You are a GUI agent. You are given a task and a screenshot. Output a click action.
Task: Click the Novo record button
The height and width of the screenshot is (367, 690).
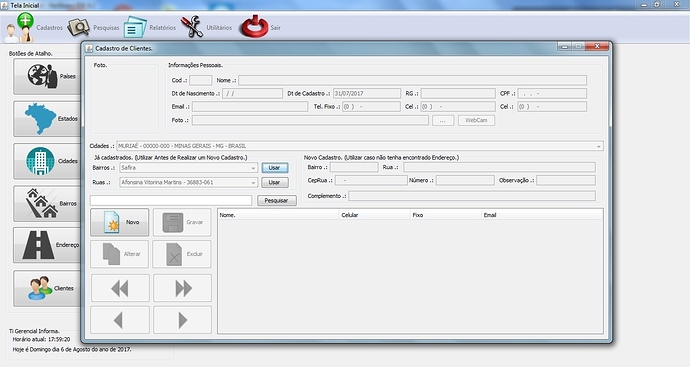click(120, 222)
